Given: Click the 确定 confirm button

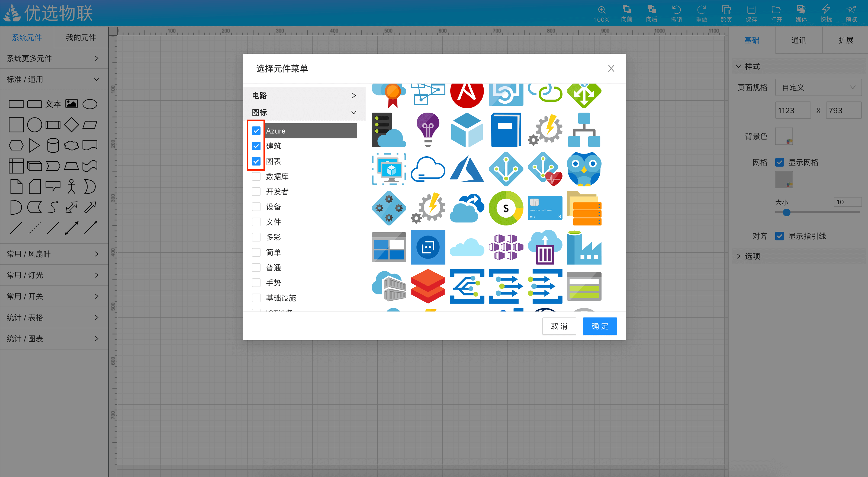Looking at the screenshot, I should 600,326.
